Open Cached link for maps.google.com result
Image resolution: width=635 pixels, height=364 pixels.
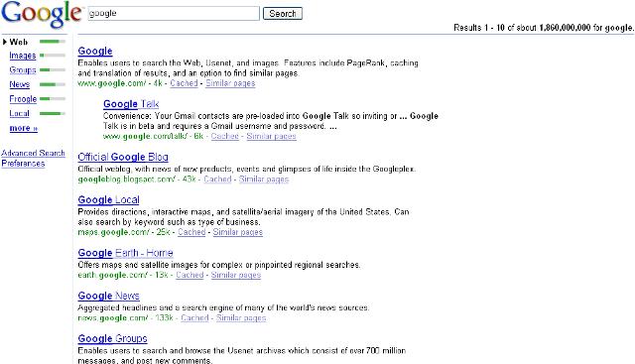(191, 232)
